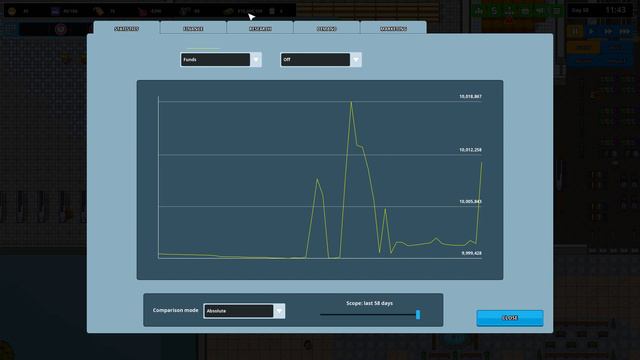640x360 pixels.
Task: Click the 10,018,867 axis label
Action: [471, 97]
